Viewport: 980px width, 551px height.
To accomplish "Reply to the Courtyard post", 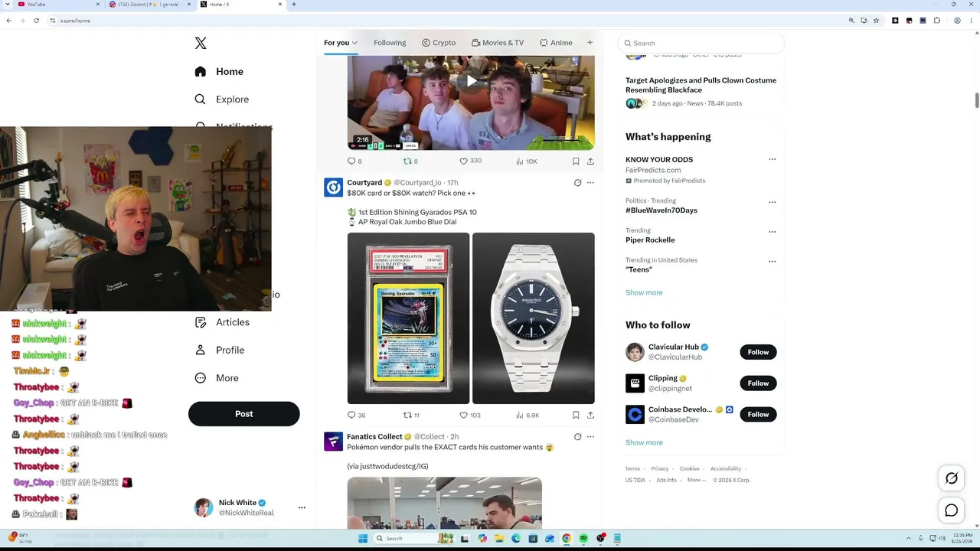I will (x=356, y=416).
